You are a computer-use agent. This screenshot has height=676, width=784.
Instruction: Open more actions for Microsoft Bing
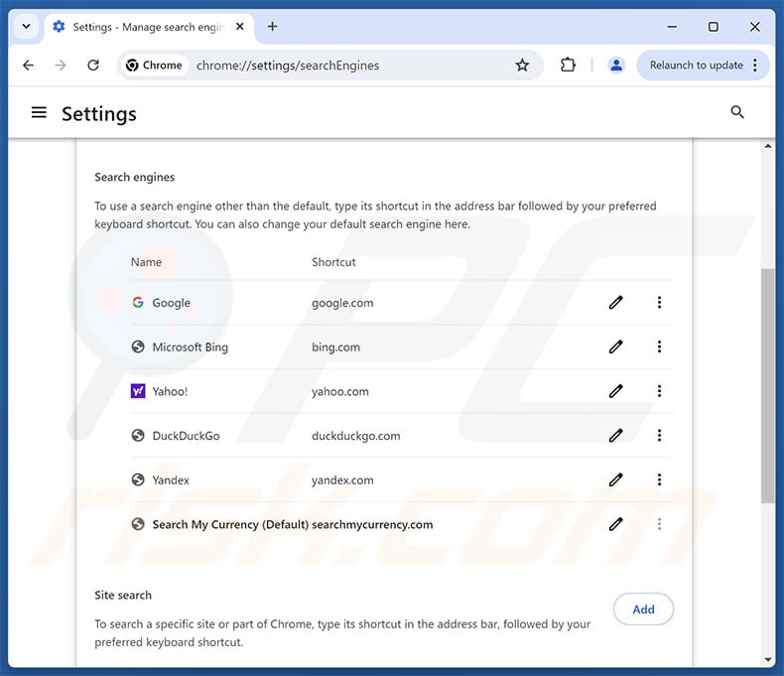(x=660, y=346)
